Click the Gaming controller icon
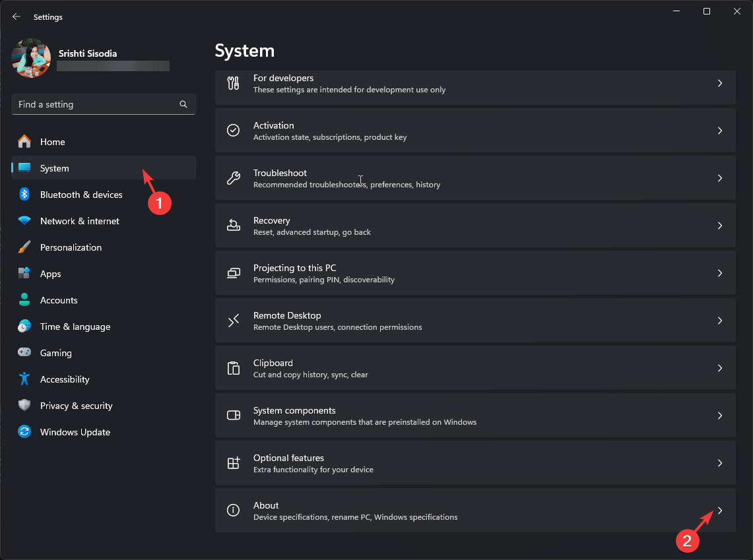 point(24,352)
